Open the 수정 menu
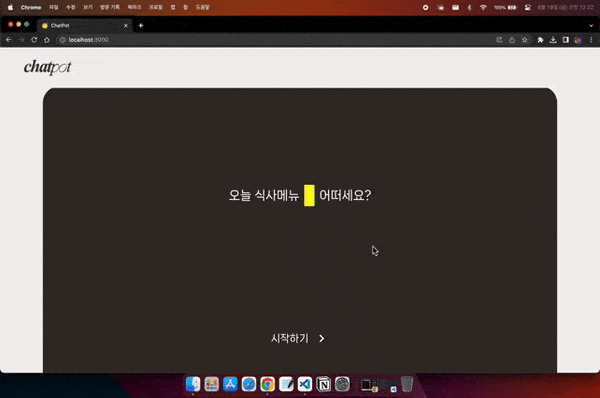 click(71, 7)
